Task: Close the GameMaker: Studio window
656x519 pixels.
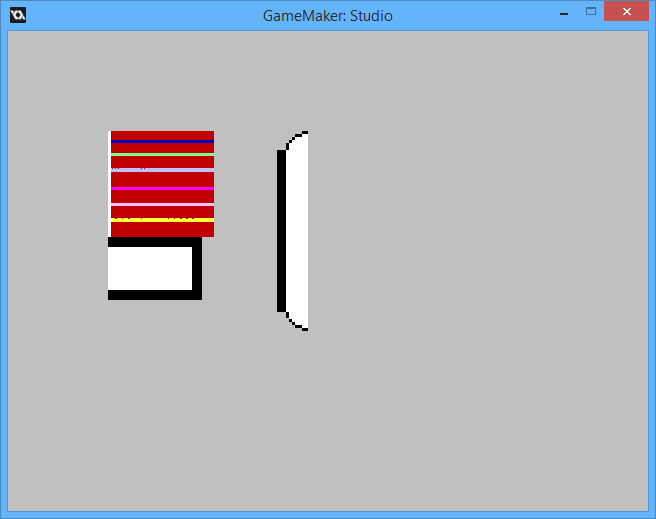Action: [626, 12]
